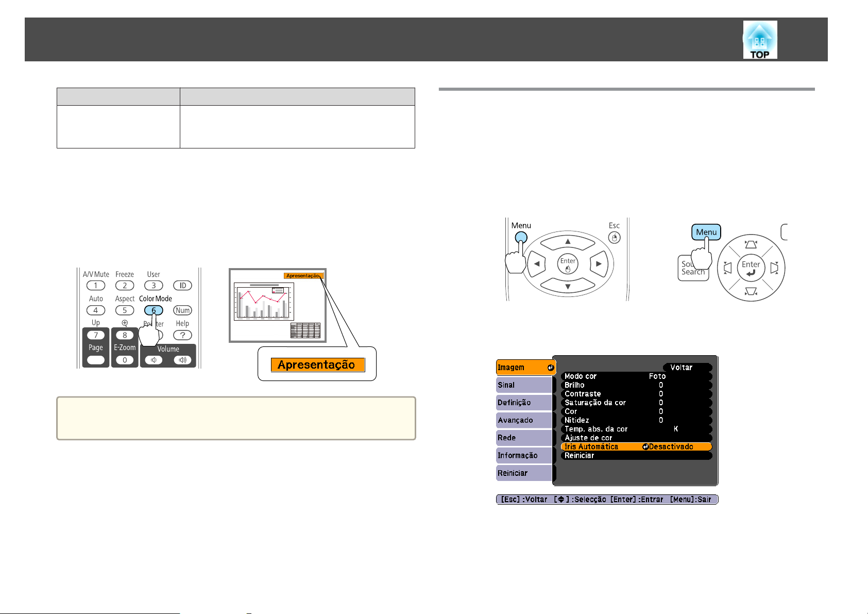The image size is (868, 614).
Task: Select the highlighted Íris Automática row
Action: [x=636, y=446]
